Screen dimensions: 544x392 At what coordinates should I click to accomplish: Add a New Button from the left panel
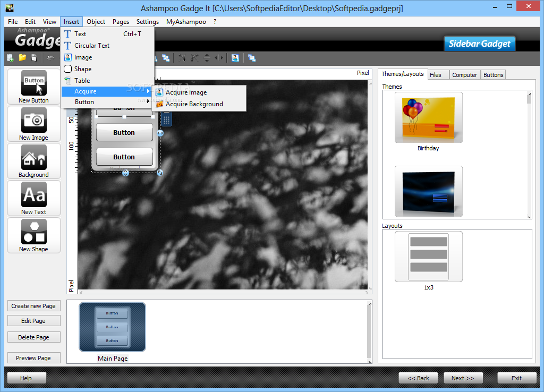pyautogui.click(x=33, y=87)
